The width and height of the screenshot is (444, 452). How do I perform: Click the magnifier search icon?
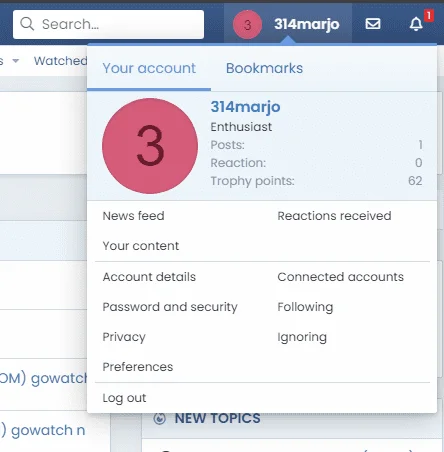tap(27, 24)
